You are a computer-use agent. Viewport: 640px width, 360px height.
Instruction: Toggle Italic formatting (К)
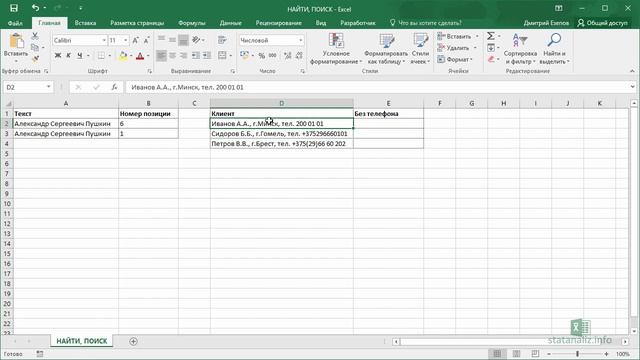tap(69, 56)
